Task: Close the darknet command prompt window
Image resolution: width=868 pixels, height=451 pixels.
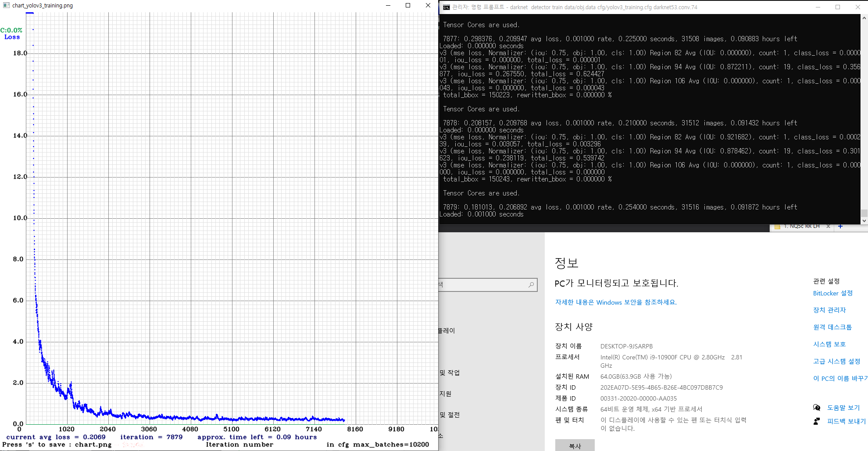Action: (x=858, y=7)
